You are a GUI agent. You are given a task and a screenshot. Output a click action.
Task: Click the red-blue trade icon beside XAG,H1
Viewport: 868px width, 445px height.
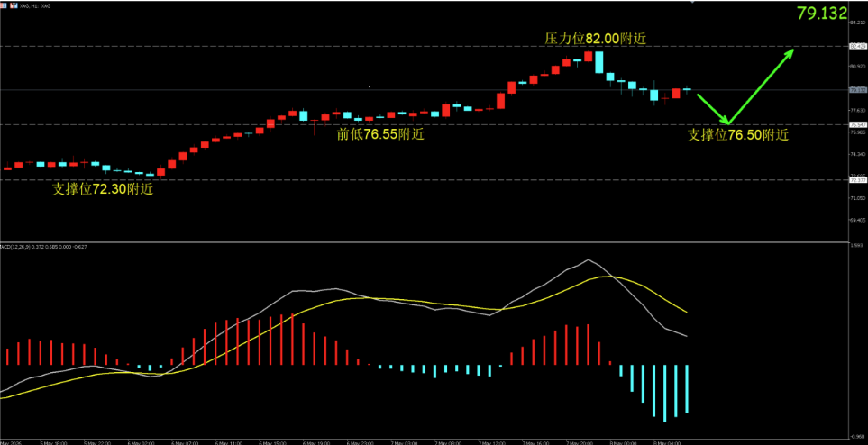point(14,5)
